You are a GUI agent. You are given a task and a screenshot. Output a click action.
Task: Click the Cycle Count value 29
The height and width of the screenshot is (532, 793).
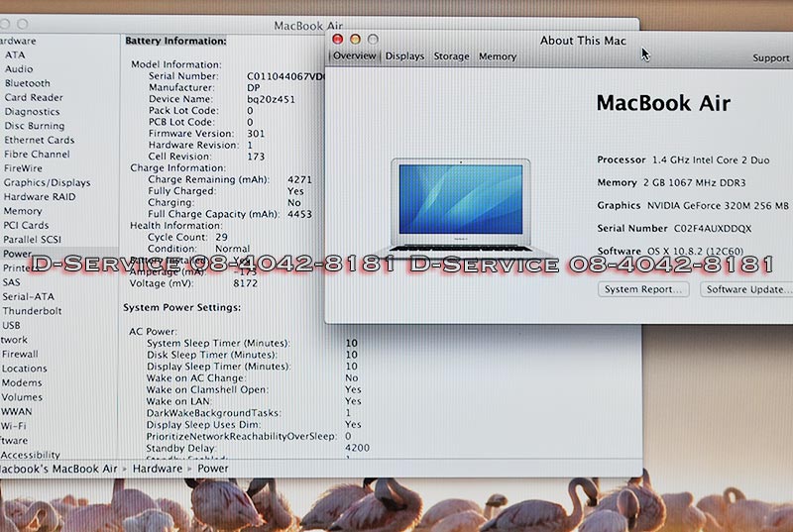(221, 237)
